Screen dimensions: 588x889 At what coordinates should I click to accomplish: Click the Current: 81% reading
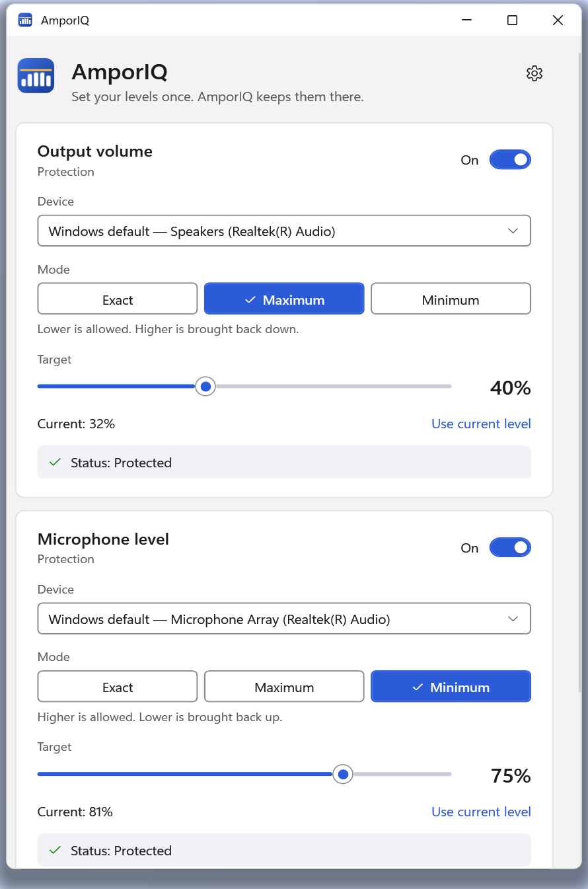point(75,812)
